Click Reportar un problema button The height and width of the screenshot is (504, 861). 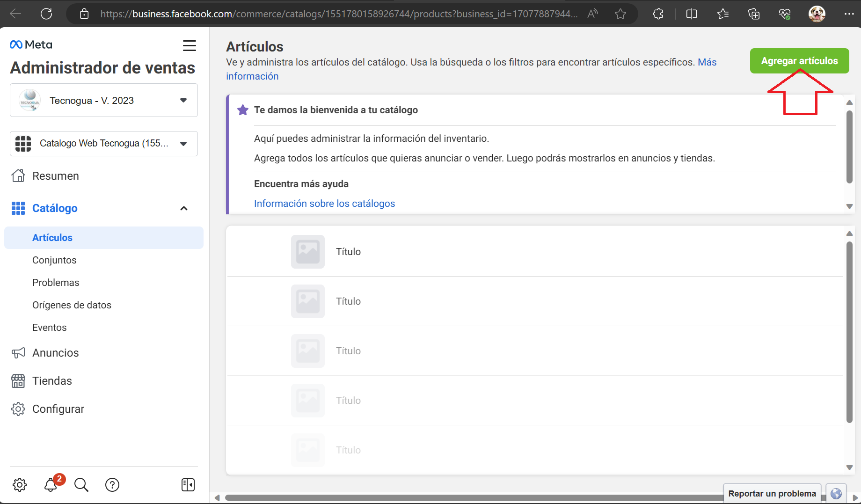click(x=772, y=494)
